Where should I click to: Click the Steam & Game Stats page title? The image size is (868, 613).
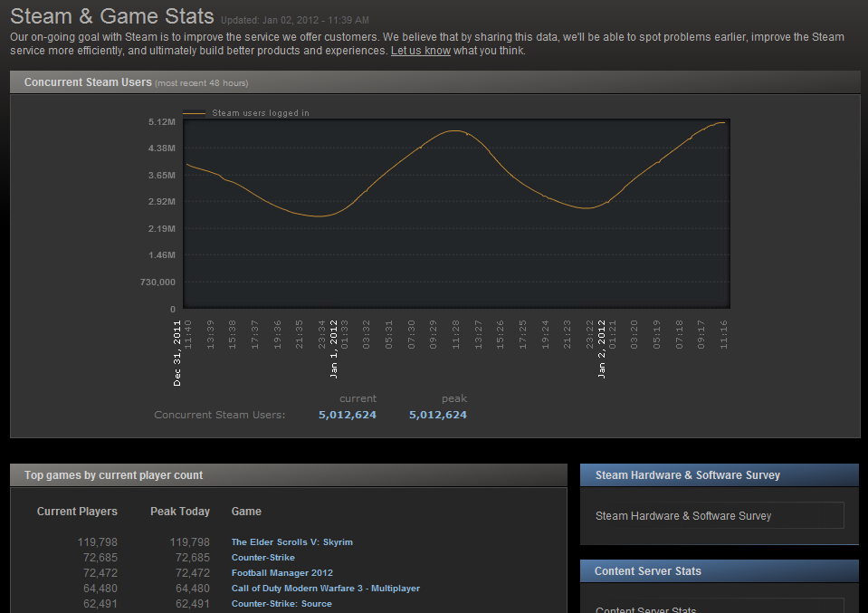coord(112,17)
